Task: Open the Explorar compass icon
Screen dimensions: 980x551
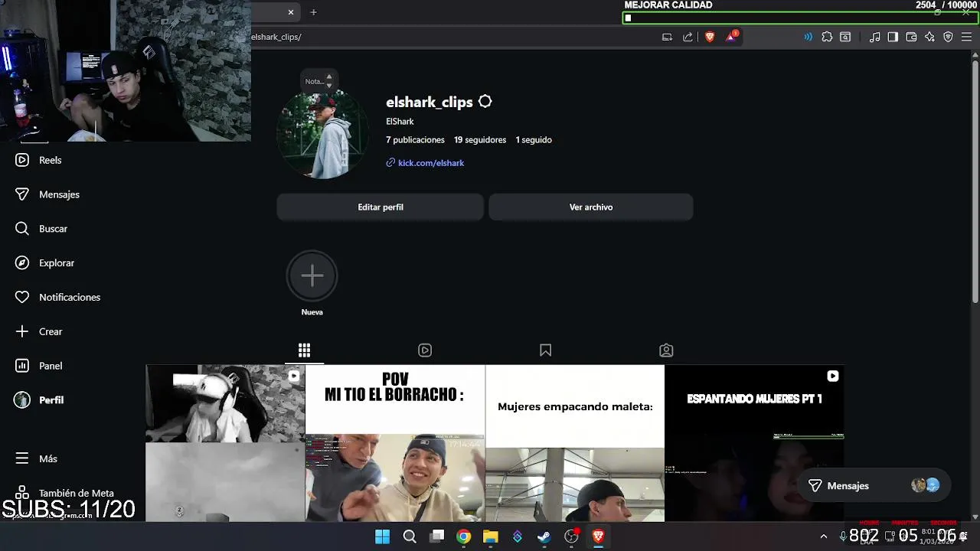Action: coord(22,262)
